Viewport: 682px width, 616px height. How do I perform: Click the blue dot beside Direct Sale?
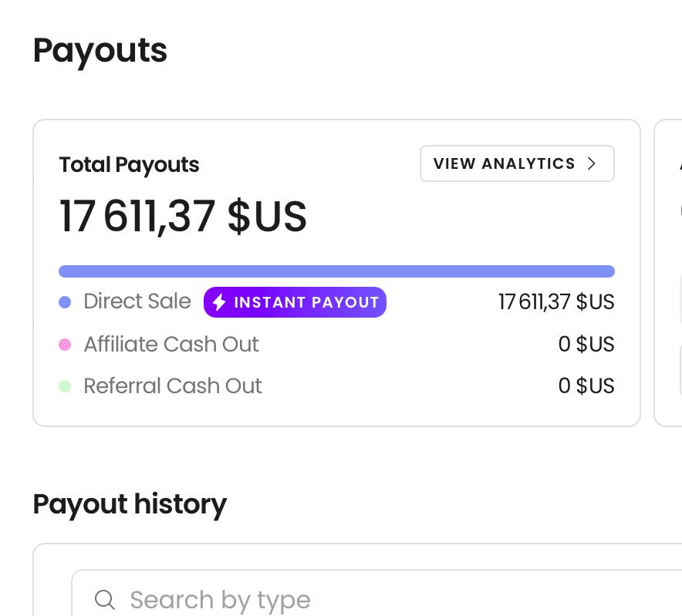tap(65, 302)
